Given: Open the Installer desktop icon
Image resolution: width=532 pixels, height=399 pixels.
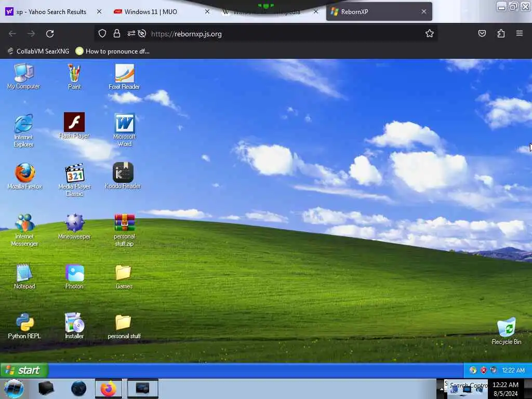Looking at the screenshot, I should pos(74,326).
